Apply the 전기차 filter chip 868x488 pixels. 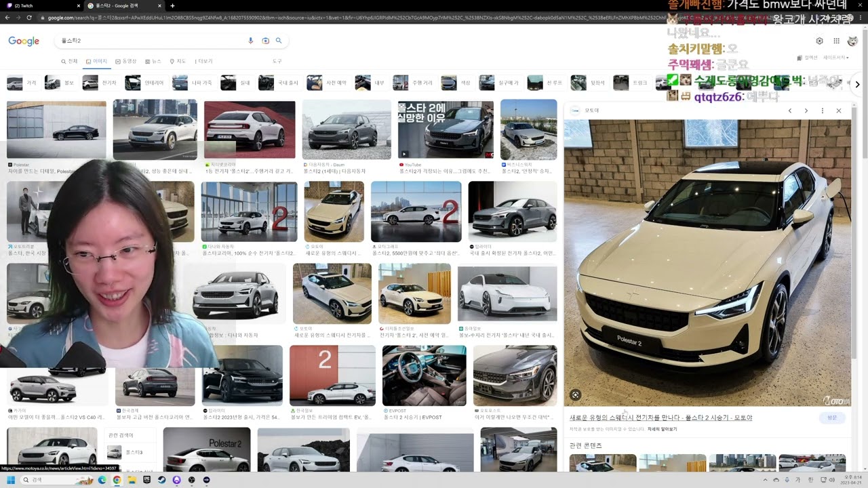(101, 83)
